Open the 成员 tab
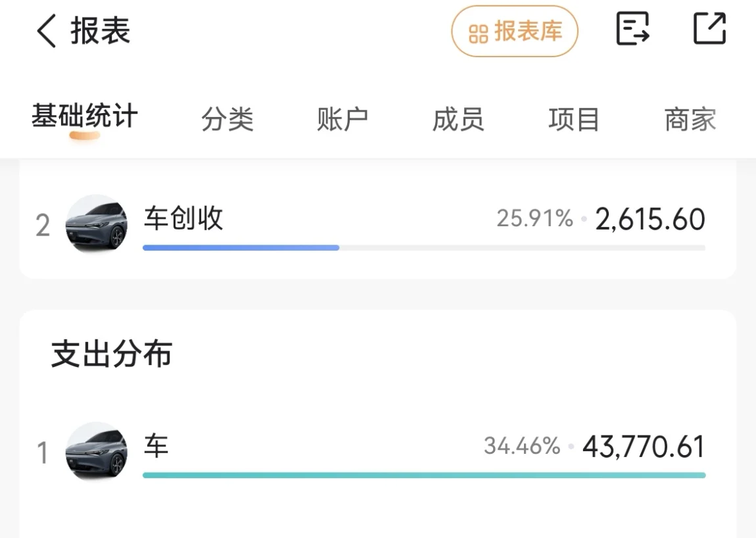The image size is (756, 538). 458,120
